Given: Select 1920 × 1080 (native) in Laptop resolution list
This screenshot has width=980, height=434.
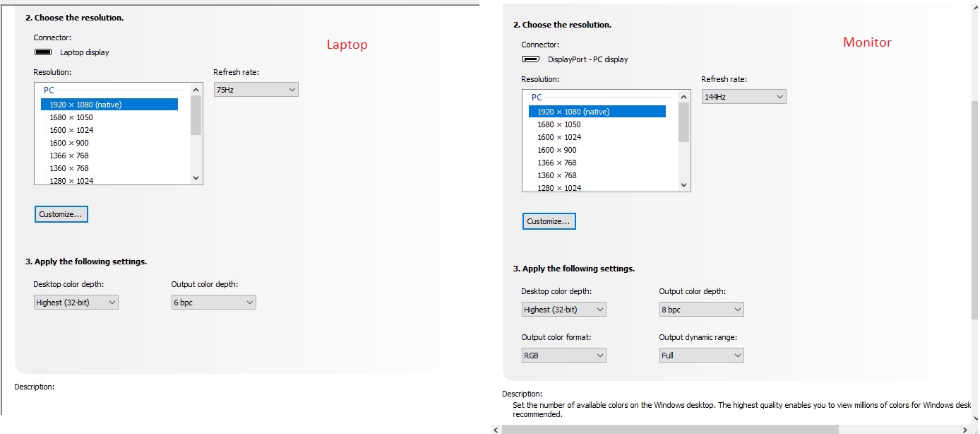Looking at the screenshot, I should pos(109,105).
